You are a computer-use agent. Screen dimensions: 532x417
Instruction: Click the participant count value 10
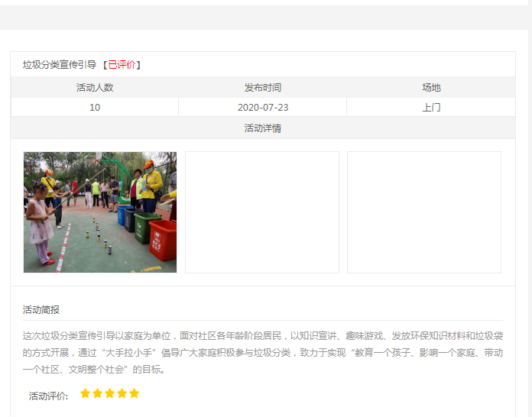click(95, 108)
